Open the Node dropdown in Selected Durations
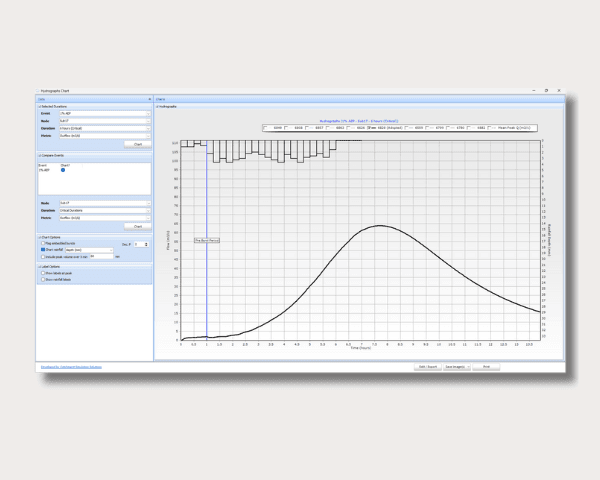 coord(105,121)
